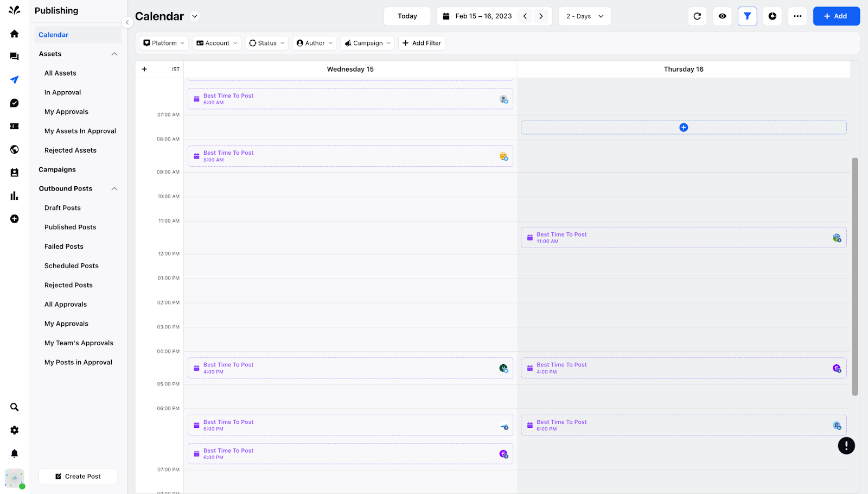Image resolution: width=868 pixels, height=494 pixels.
Task: Open the settings gear icon
Action: (15, 430)
